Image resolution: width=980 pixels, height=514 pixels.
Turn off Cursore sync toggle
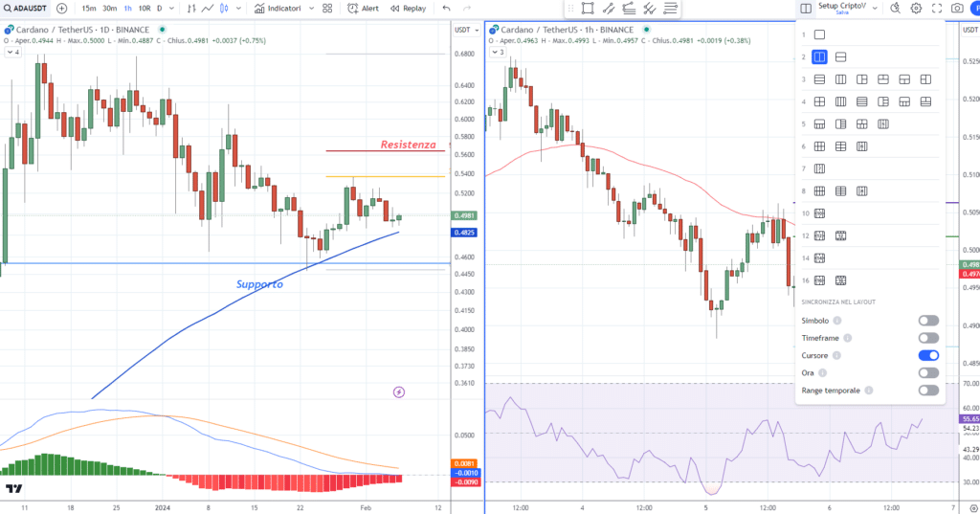coord(927,355)
